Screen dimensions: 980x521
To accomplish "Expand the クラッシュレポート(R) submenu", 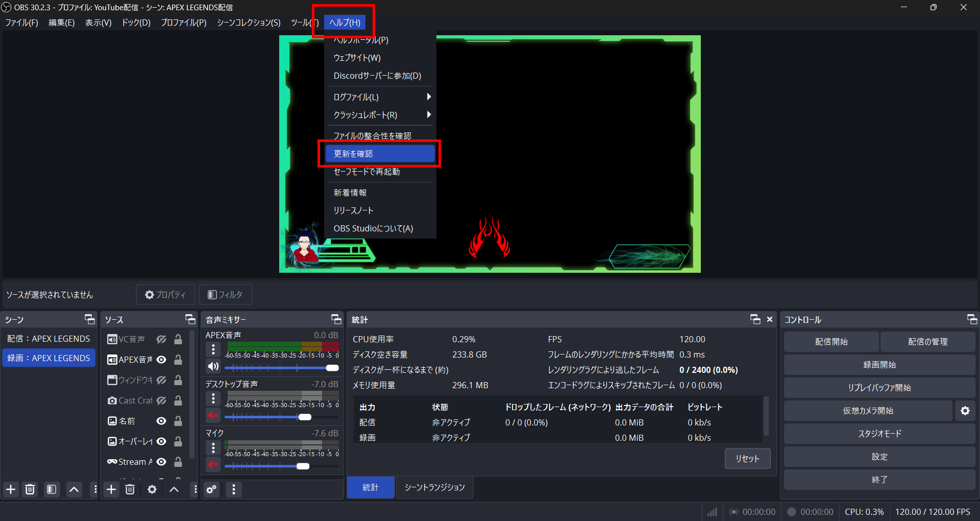I will pyautogui.click(x=380, y=115).
